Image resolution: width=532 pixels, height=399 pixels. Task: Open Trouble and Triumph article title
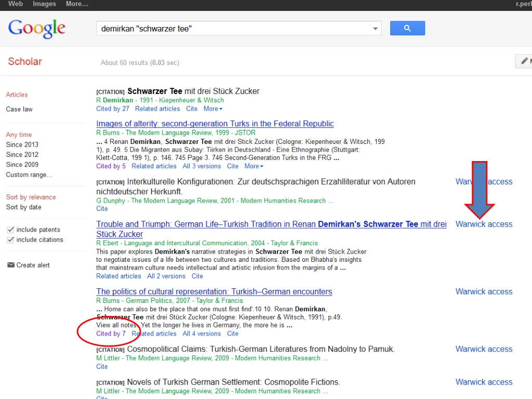271,229
